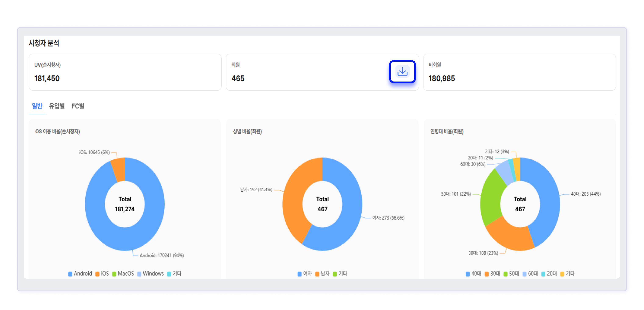Toggle iOS legend item in OS chart
This screenshot has height=310, width=644.
click(102, 274)
